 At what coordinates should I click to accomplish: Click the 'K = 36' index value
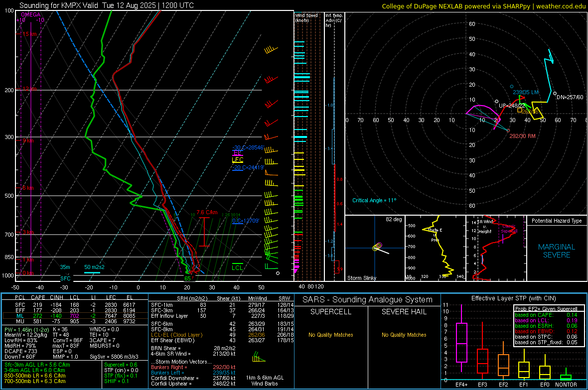point(60,329)
